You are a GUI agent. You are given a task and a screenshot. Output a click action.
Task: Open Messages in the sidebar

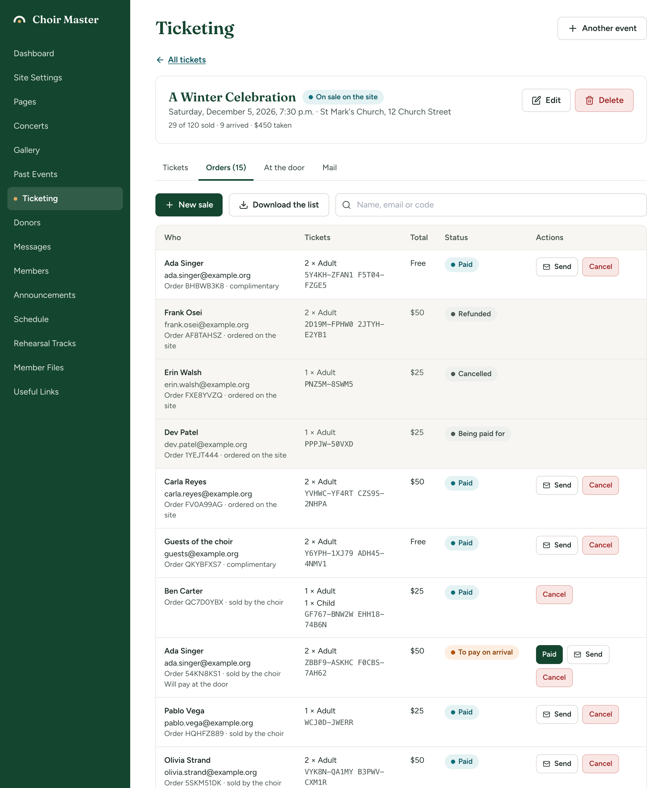(65, 247)
